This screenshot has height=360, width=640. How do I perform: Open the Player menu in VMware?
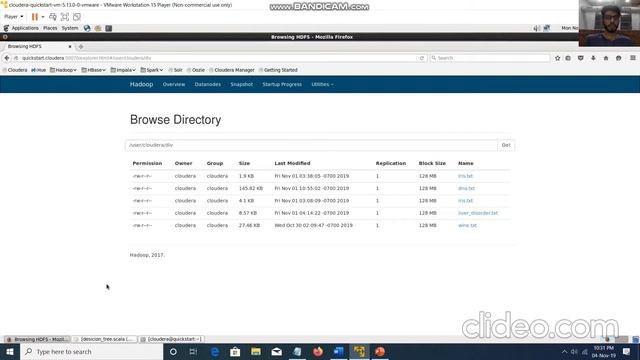pos(13,17)
